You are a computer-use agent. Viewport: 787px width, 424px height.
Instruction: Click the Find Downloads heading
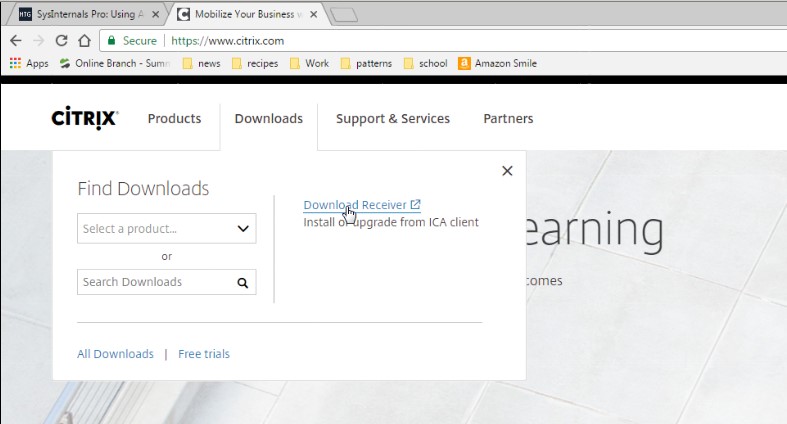tap(143, 189)
